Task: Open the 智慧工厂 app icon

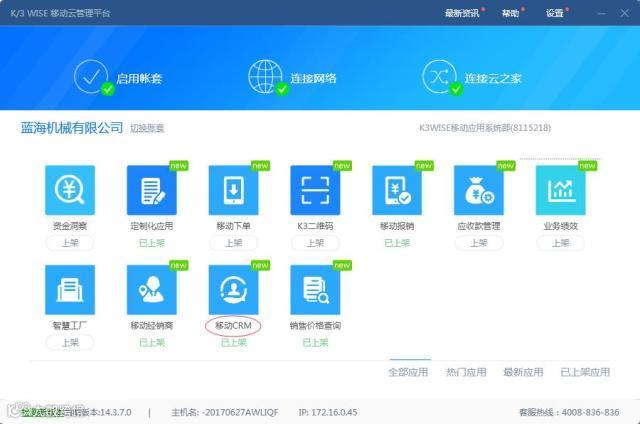Action: pos(70,290)
